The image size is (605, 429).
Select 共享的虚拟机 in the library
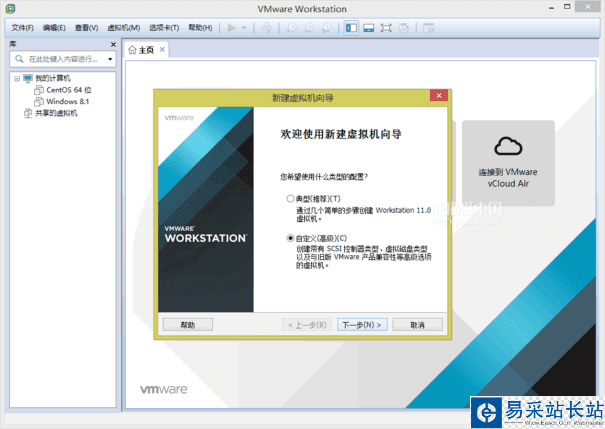(56, 113)
